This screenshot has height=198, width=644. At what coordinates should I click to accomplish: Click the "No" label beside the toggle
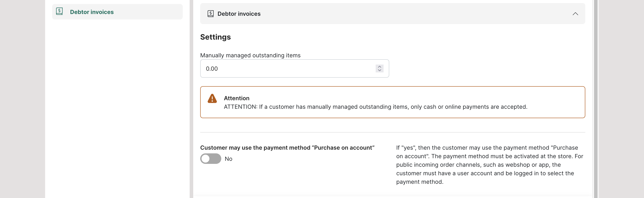pyautogui.click(x=228, y=159)
